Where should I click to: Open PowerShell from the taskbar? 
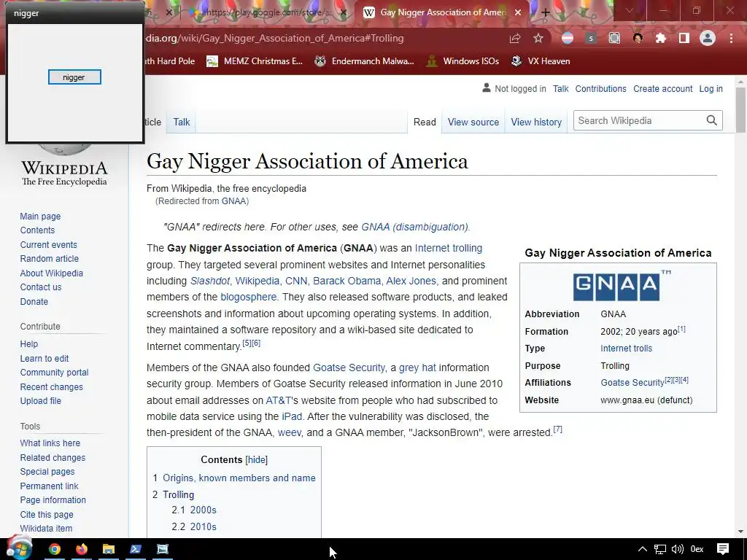(136, 550)
